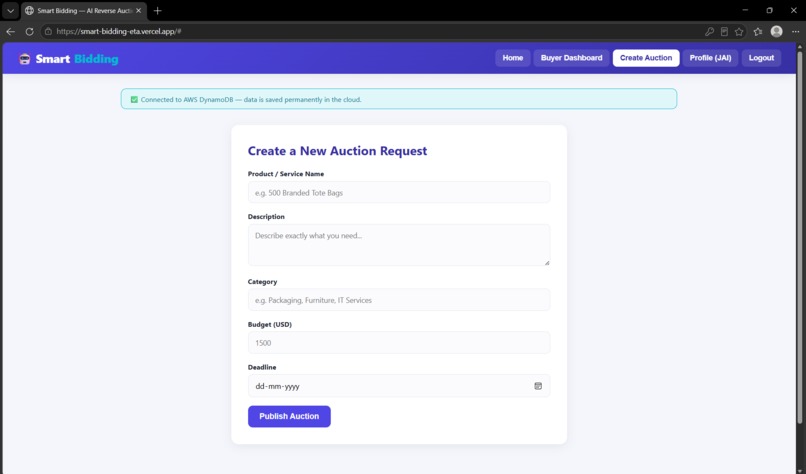806x474 pixels.
Task: Click the Publish Auction button
Action: tap(289, 416)
